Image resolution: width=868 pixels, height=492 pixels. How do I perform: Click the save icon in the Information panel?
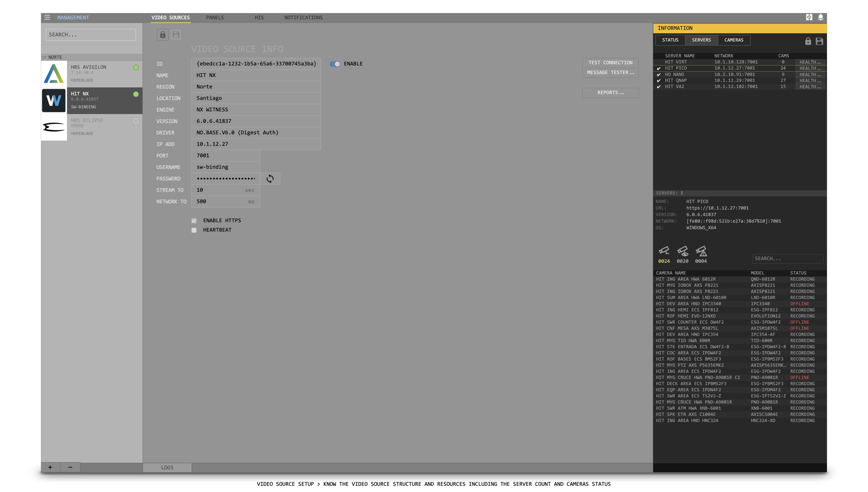(819, 41)
